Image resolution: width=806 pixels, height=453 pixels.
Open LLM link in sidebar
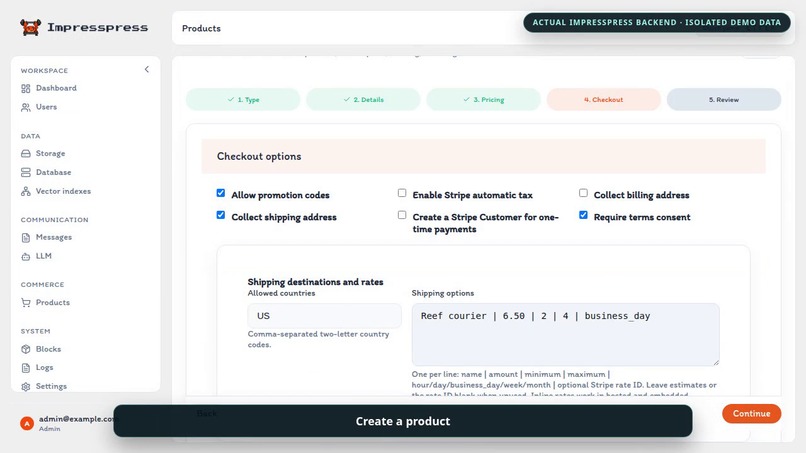pos(44,256)
